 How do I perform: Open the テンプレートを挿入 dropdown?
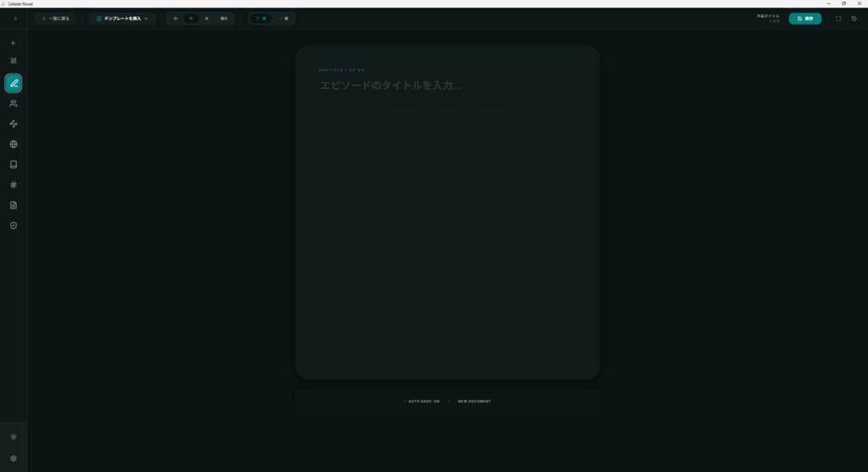122,19
